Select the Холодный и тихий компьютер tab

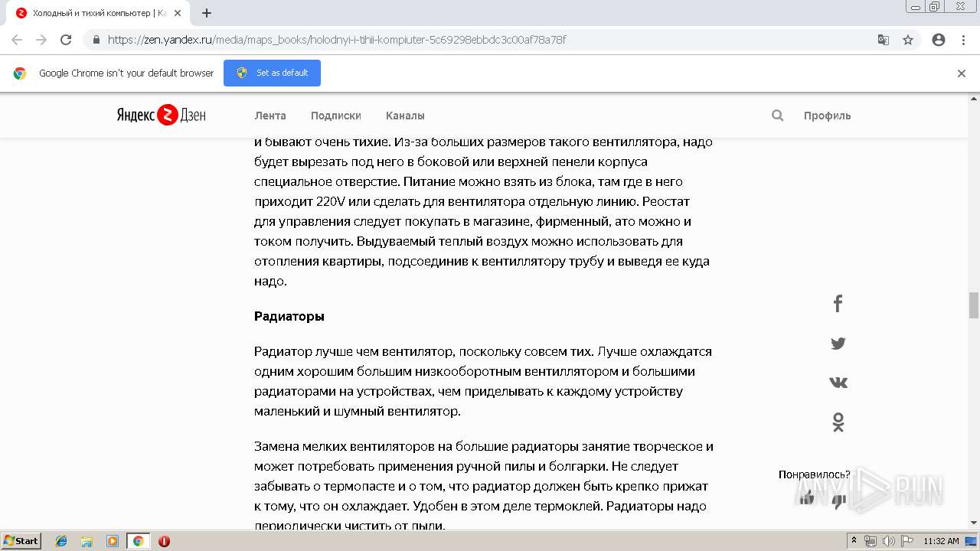tap(98, 13)
